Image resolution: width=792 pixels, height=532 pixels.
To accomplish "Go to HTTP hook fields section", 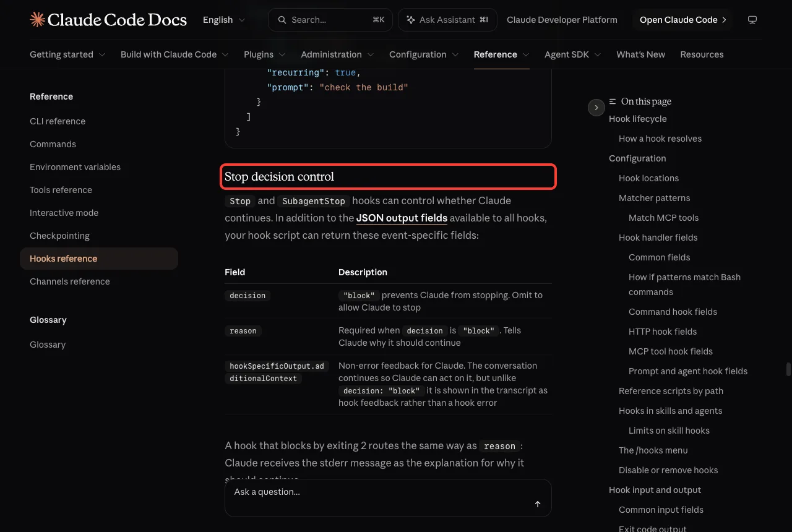I will coord(663,332).
